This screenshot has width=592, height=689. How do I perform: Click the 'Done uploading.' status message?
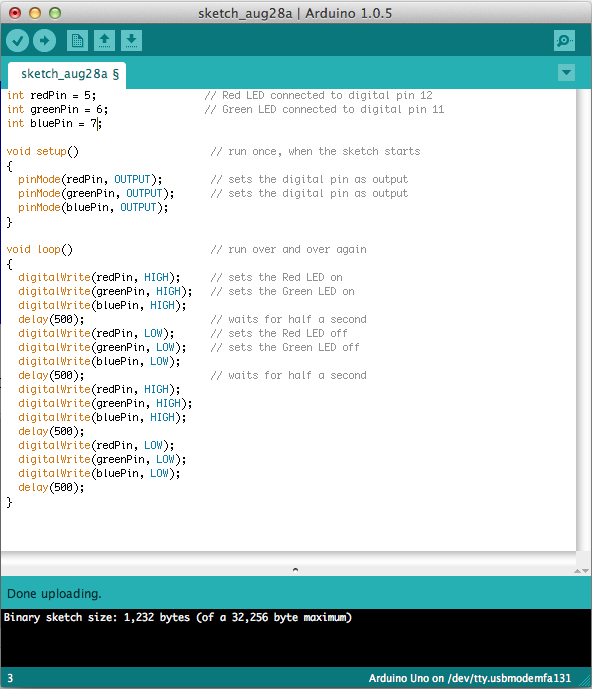(x=54, y=594)
